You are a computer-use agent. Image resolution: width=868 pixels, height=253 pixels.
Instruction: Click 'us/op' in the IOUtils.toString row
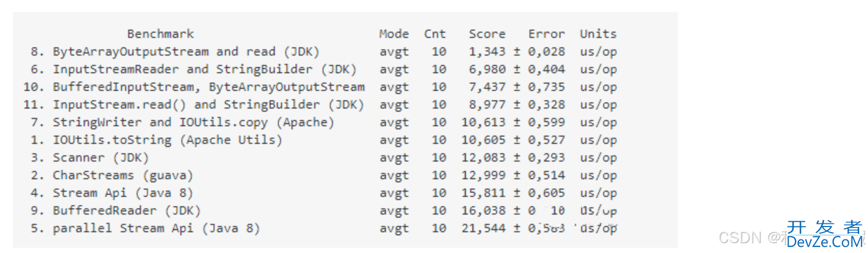click(598, 141)
